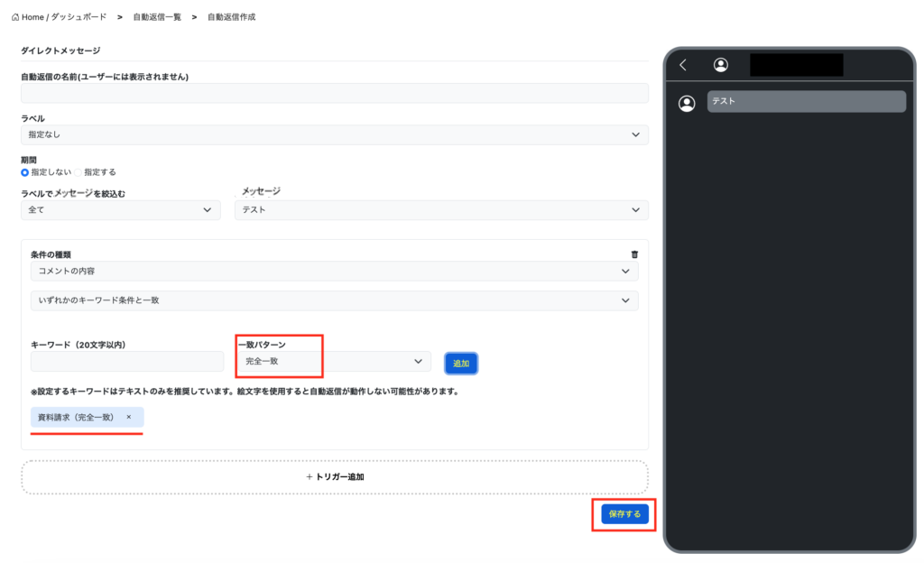The height and width of the screenshot is (563, 924).
Task: Expand the 一致パターン dropdown set to 完全一致
Action: point(333,361)
